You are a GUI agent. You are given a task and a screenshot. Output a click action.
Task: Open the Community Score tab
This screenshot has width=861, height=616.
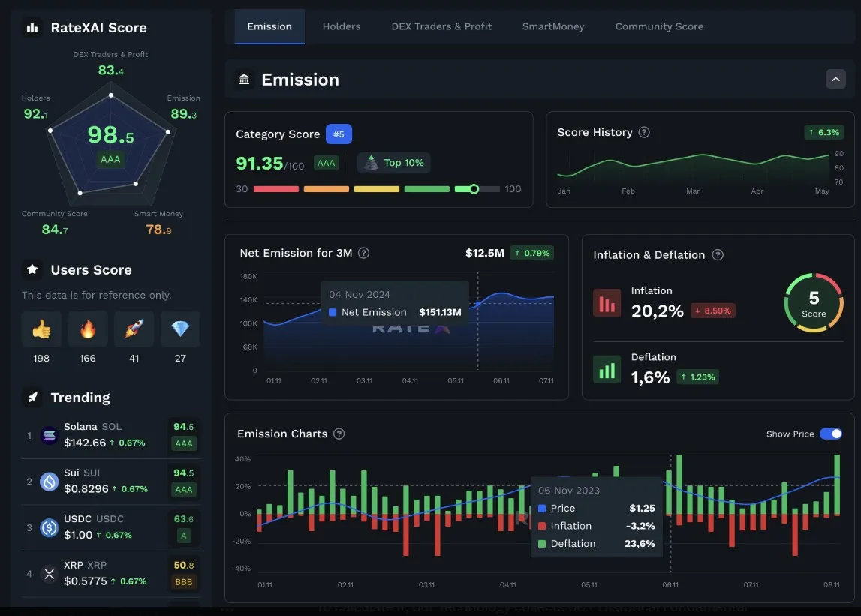[x=659, y=26]
